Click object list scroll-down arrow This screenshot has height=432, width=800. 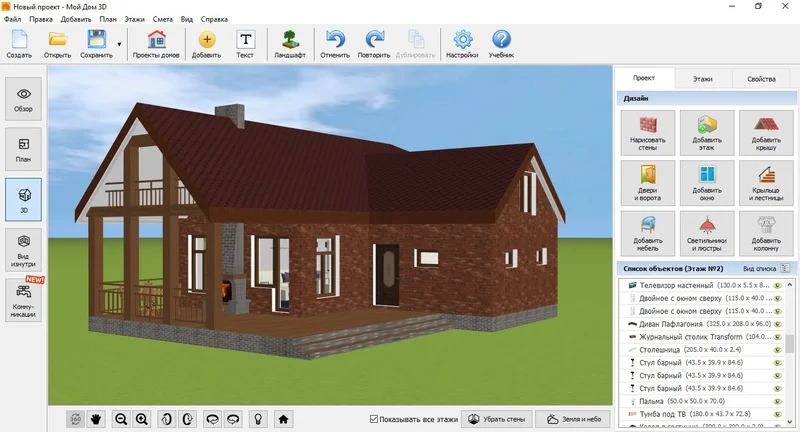(x=790, y=422)
